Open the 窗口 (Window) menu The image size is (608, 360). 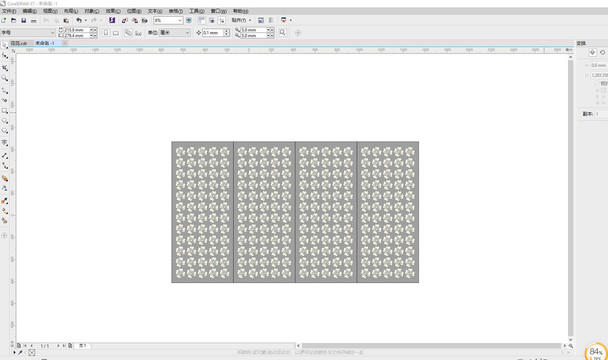218,11
